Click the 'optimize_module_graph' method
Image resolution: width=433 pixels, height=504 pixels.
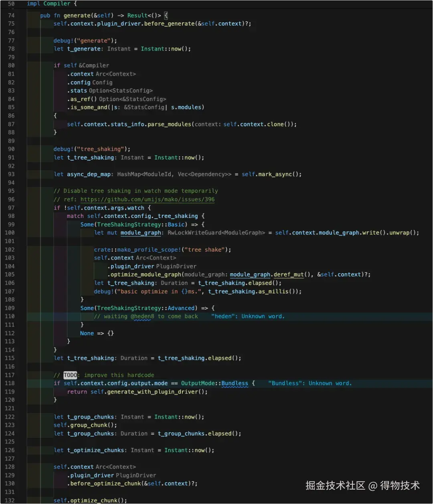pyautogui.click(x=146, y=274)
